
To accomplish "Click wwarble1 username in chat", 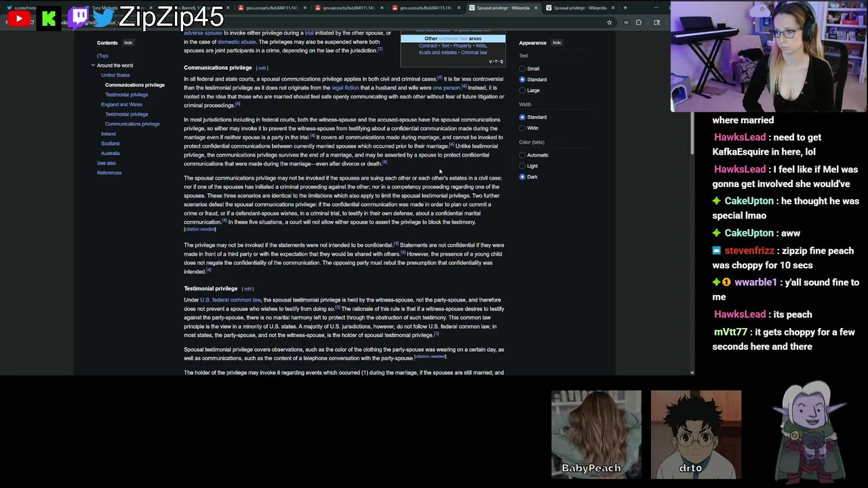I will click(x=755, y=283).
